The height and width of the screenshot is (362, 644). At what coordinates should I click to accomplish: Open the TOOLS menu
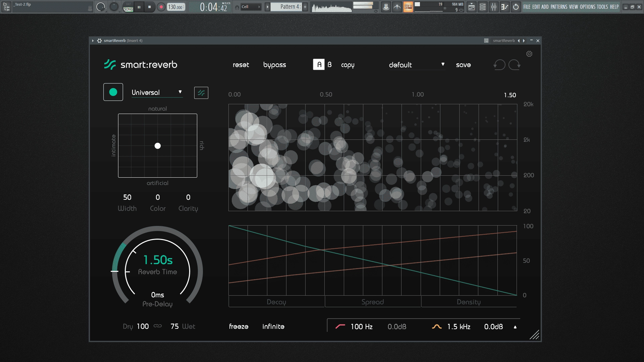(602, 7)
